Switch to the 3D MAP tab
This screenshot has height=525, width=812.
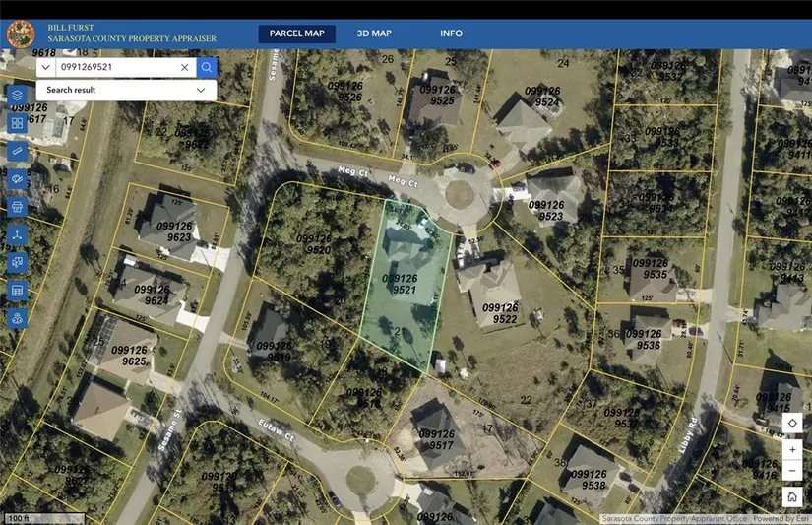pos(374,33)
